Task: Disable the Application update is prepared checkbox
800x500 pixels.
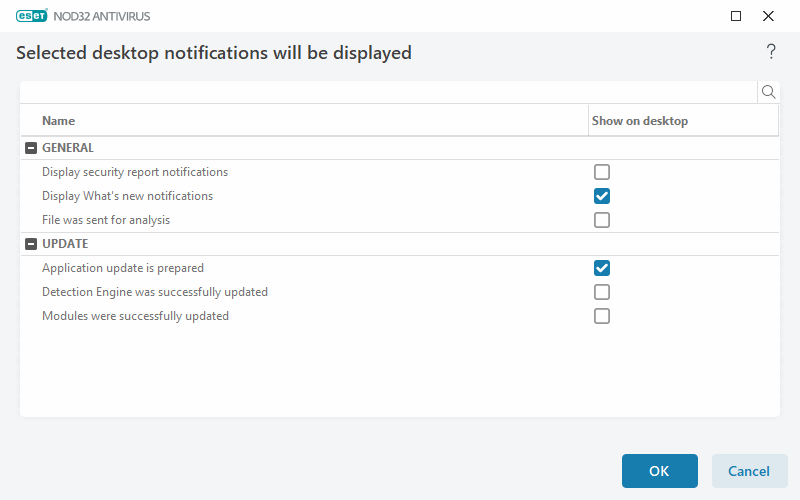Action: [x=602, y=268]
